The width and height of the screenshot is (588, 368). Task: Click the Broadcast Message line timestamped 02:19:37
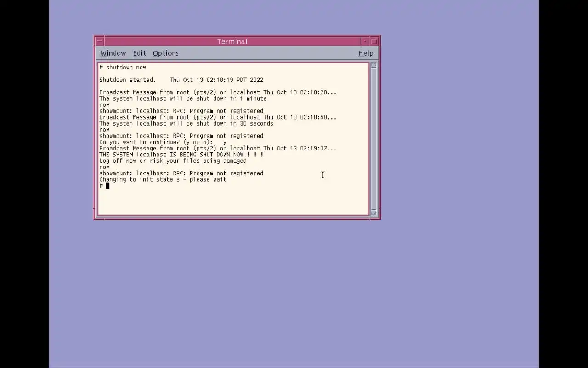[x=218, y=149]
